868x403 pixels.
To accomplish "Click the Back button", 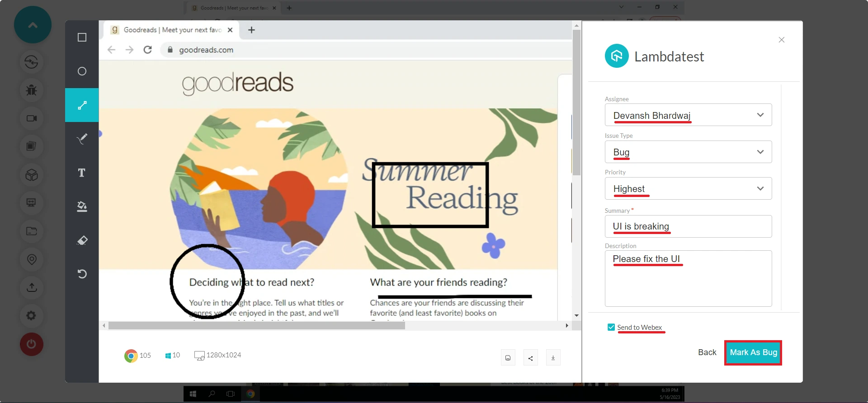I will pyautogui.click(x=707, y=352).
